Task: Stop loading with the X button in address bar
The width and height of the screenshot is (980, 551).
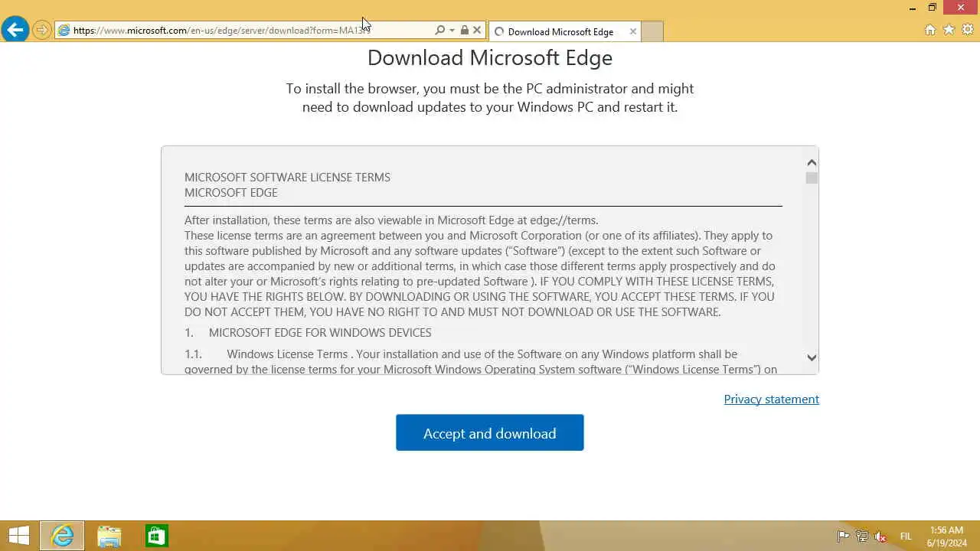Action: tap(477, 31)
